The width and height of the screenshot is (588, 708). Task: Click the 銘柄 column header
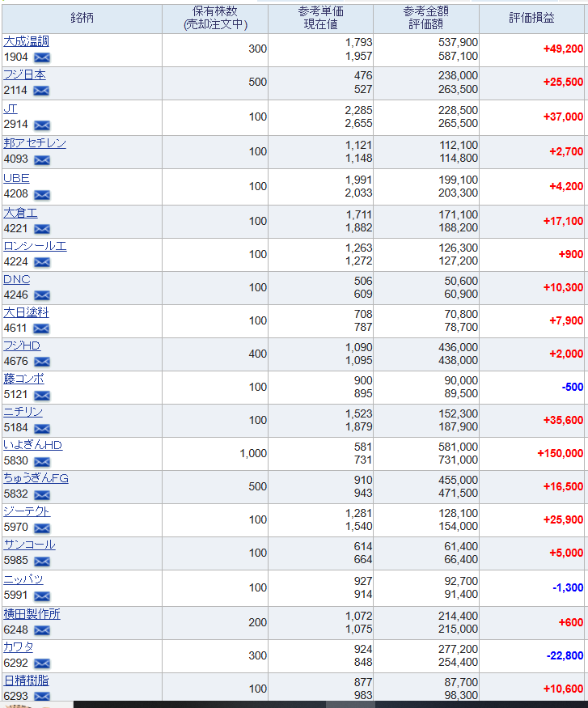point(82,18)
